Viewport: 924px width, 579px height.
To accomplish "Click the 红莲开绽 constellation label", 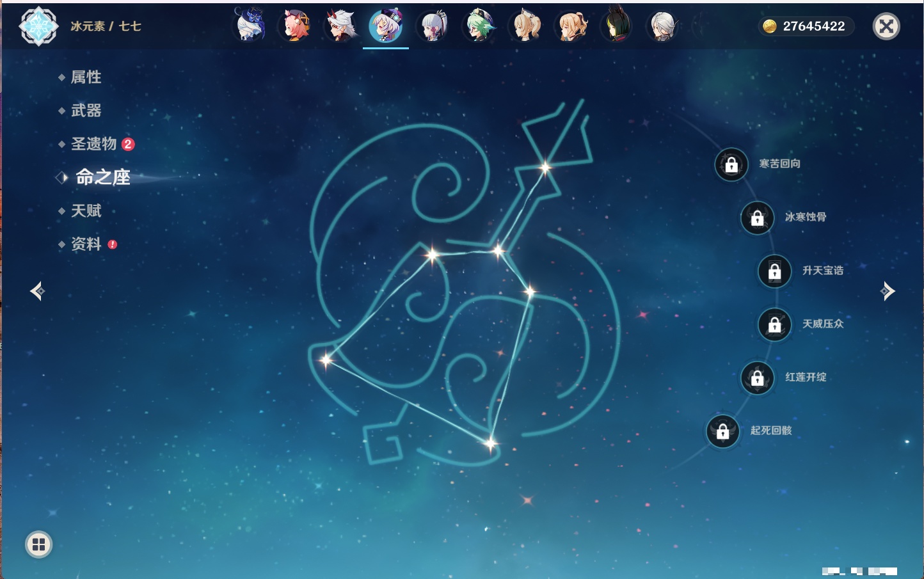I will (x=806, y=377).
